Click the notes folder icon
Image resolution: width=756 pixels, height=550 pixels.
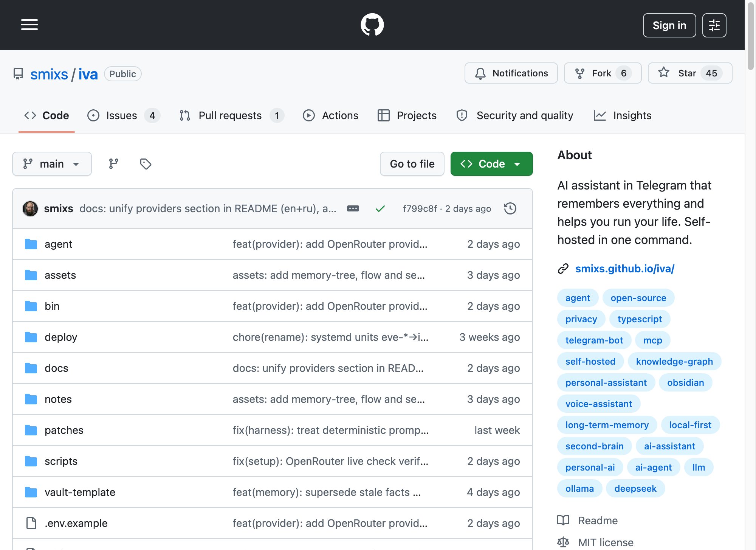point(31,399)
